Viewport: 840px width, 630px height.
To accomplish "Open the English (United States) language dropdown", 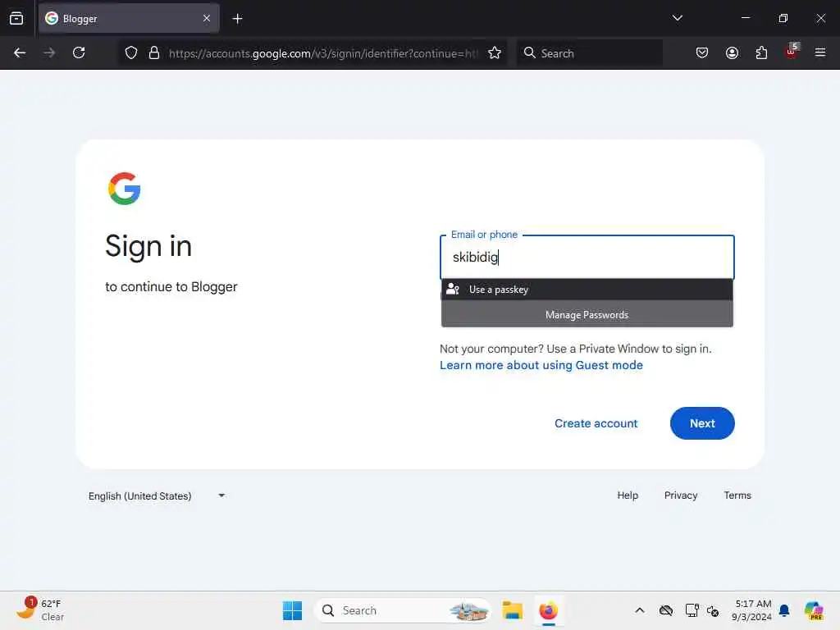I will point(157,496).
